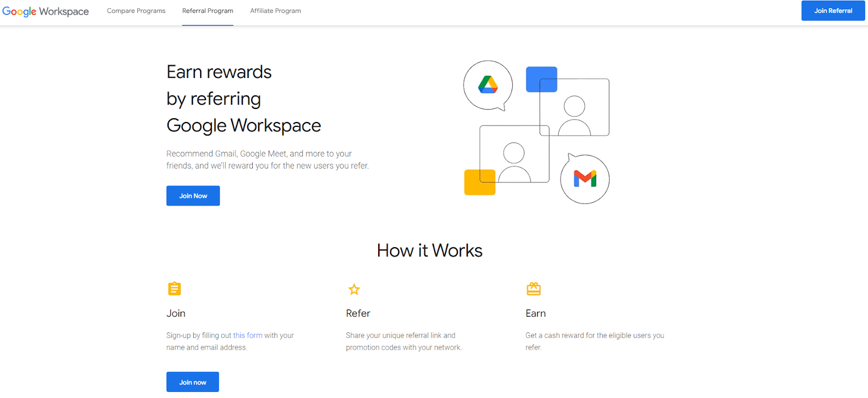
Task: Click the 'Share your unique referral link' text
Action: coord(404,342)
